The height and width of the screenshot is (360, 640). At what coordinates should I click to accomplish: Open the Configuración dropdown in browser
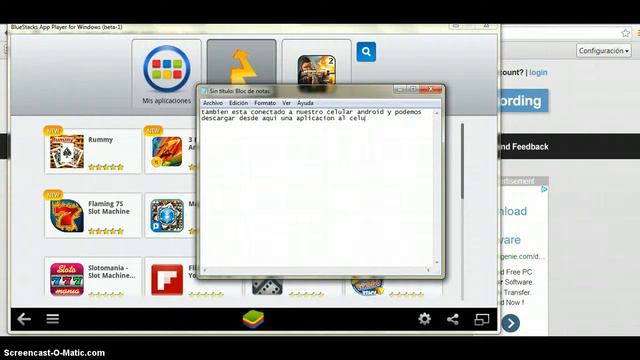[x=604, y=51]
